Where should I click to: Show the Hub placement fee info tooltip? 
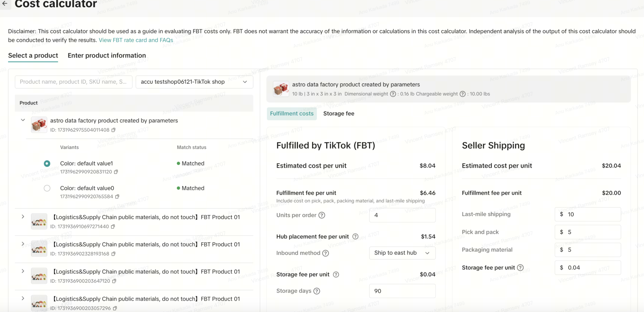pyautogui.click(x=355, y=236)
